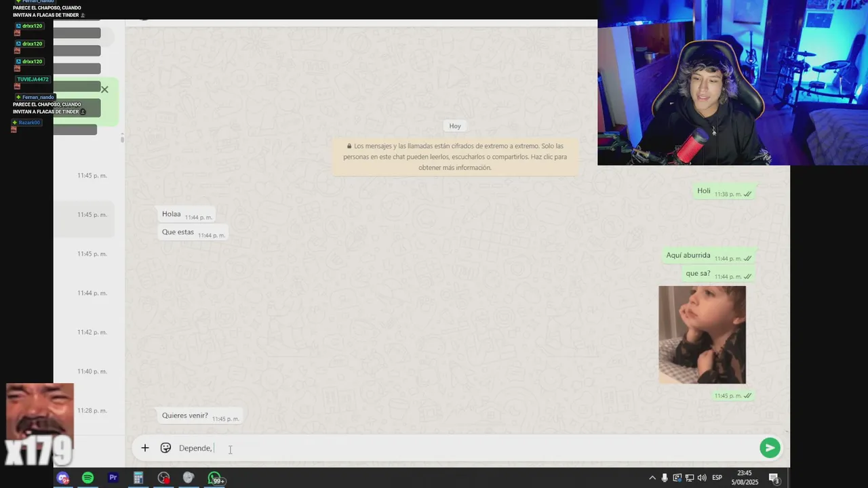The image size is (868, 488).
Task: Open the chat list entry timed 11:42 p.m.
Action: 84,333
